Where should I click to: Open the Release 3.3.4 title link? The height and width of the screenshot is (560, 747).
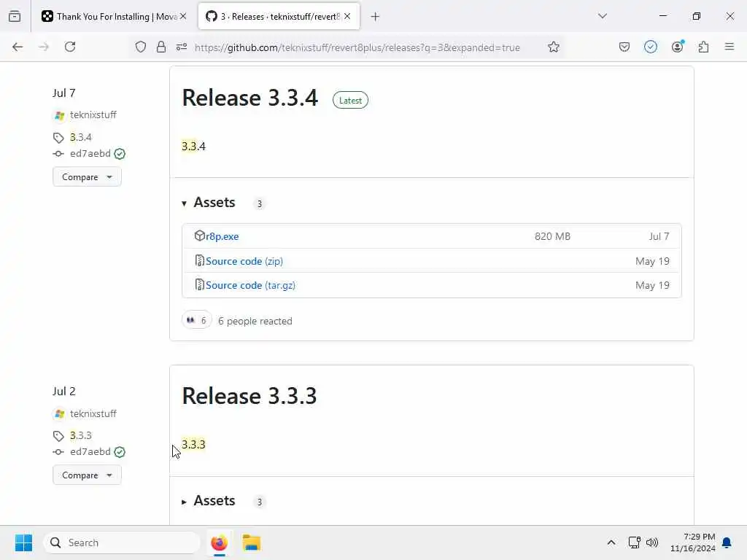coord(249,98)
